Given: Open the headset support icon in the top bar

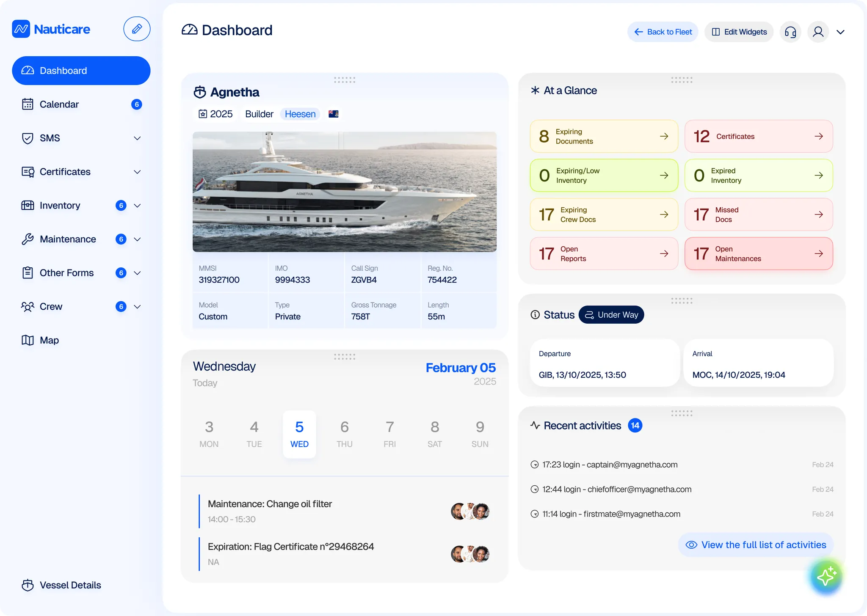Looking at the screenshot, I should pos(790,32).
